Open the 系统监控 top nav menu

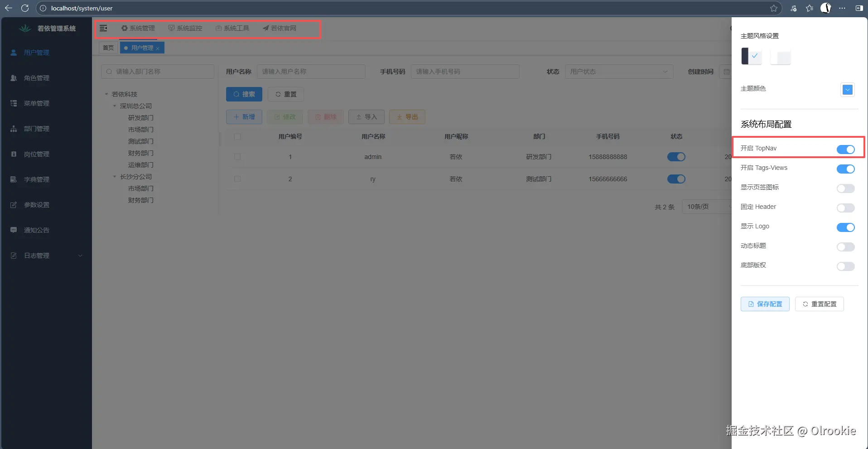click(x=185, y=28)
